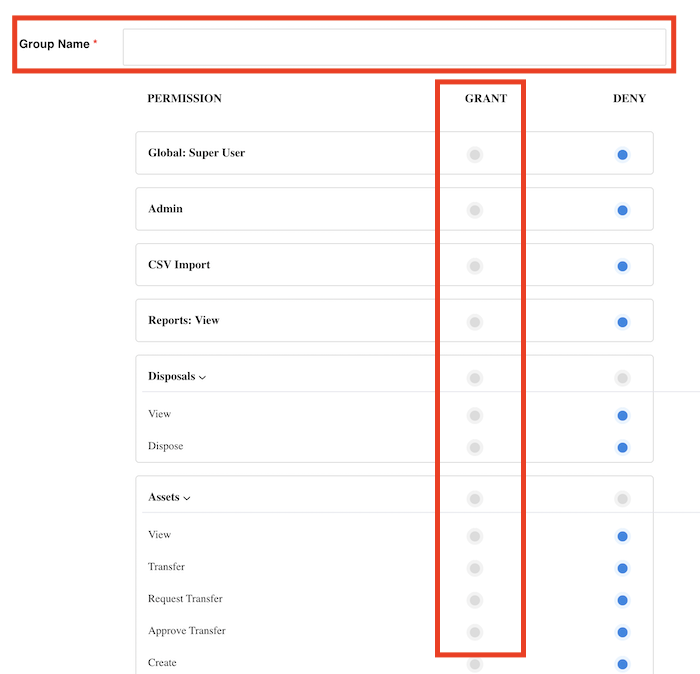Grant the CSV Import permission

point(475,266)
